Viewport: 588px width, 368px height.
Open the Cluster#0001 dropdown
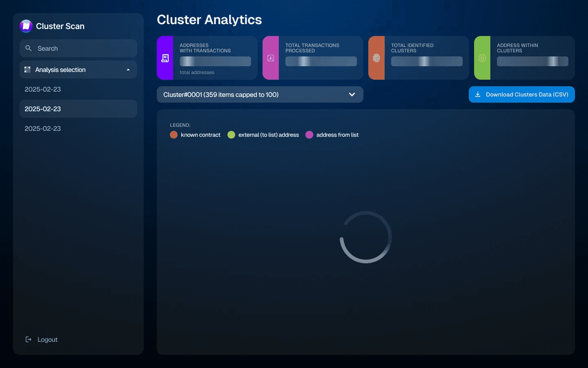tap(253, 94)
